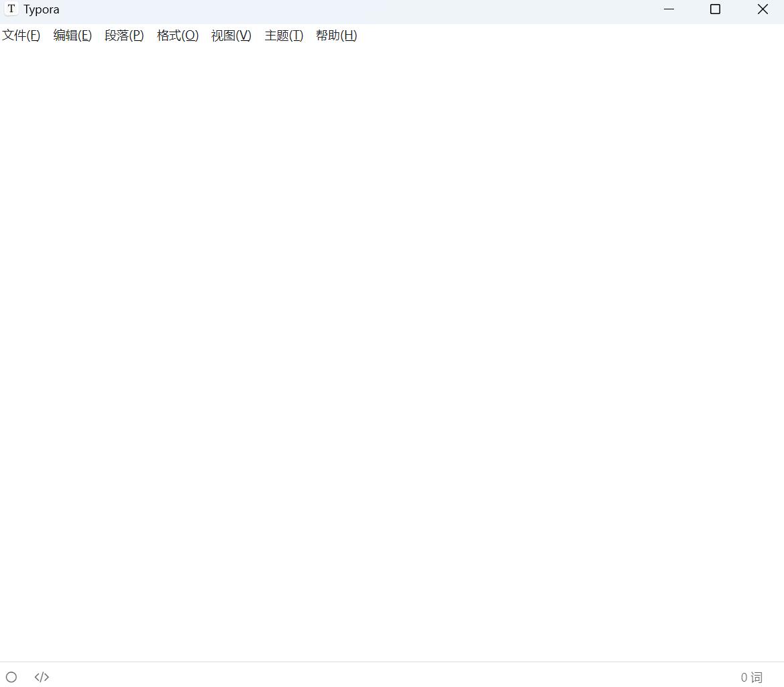Open the window menu via title bar icon
784x687 pixels.
tap(11, 9)
